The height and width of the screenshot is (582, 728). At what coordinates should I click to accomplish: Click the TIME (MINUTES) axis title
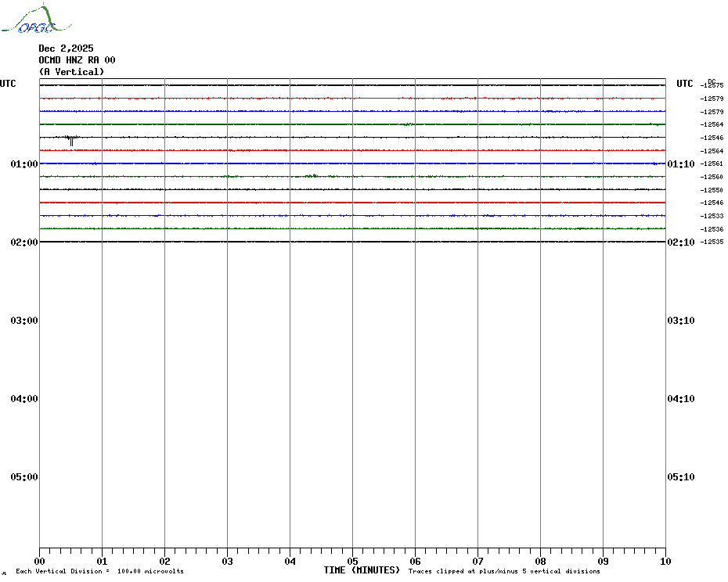point(362,570)
